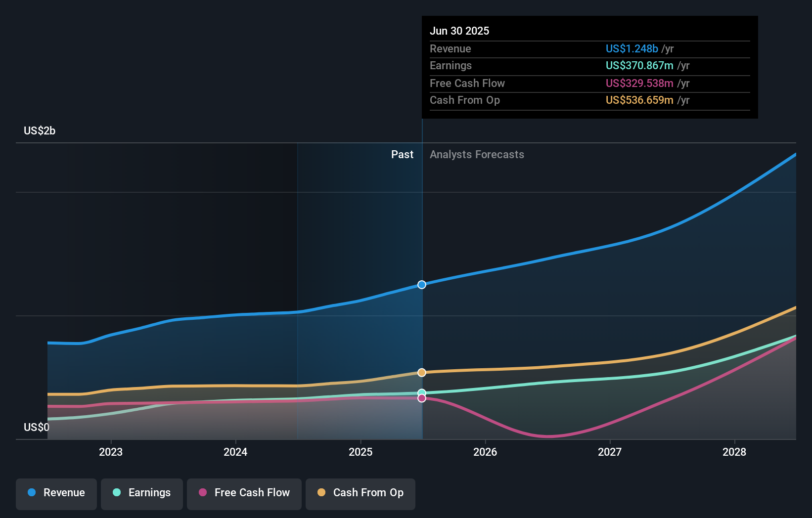Click the pink Free Cash Flow legend dot

coord(203,493)
